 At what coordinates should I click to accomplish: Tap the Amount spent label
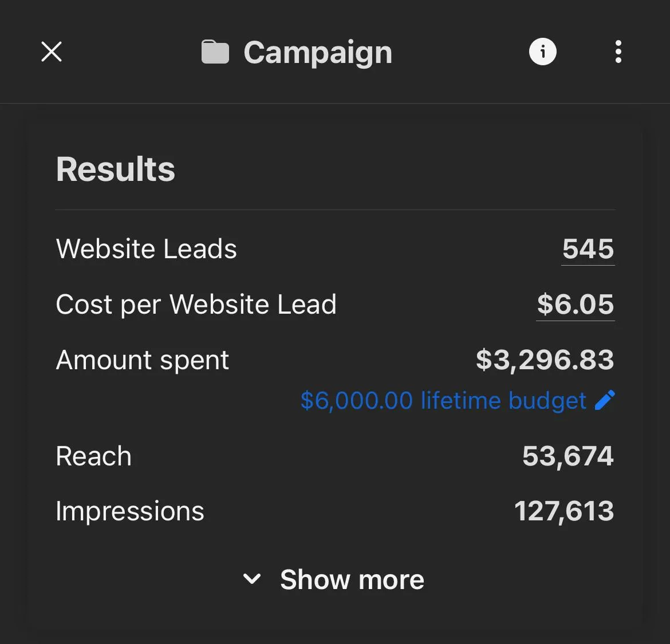pos(142,360)
